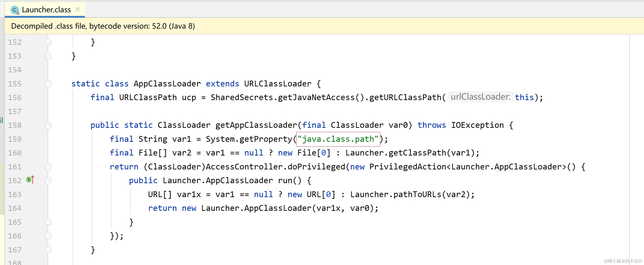Click line number 164 in the gutter
Screen dimensions: 644x265
point(15,208)
